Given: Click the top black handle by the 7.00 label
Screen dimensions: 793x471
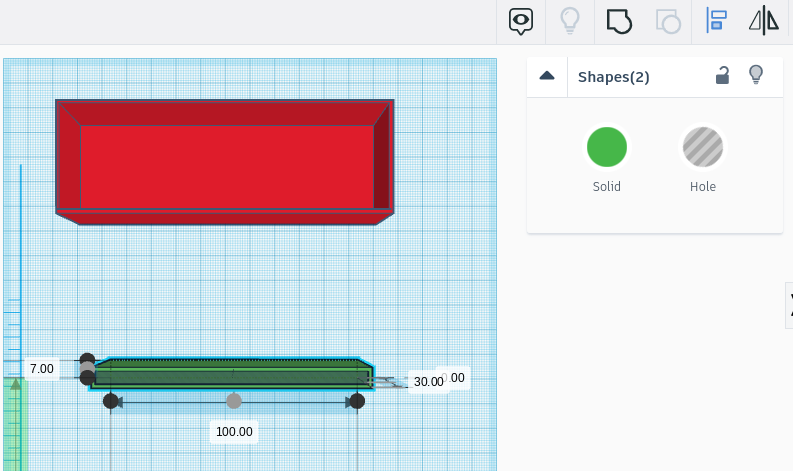Looking at the screenshot, I should [87, 360].
